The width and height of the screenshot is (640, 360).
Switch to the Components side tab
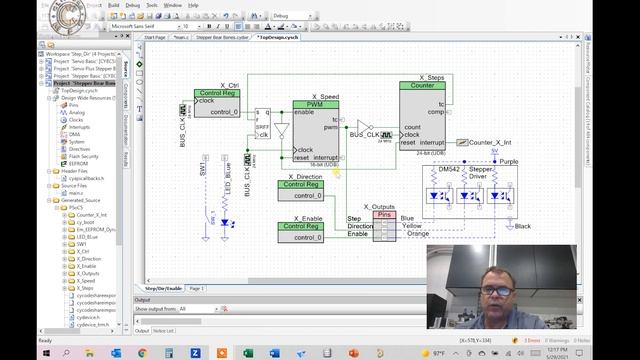pyautogui.click(x=126, y=96)
